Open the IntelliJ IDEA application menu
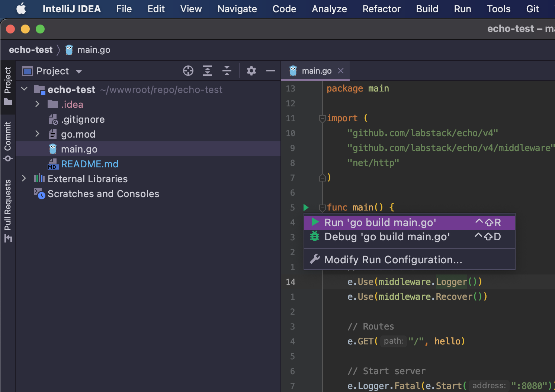 point(71,9)
